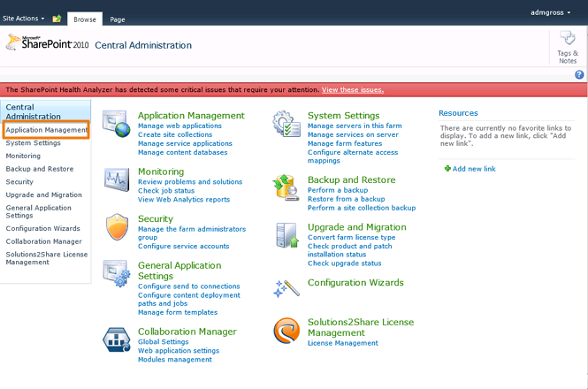Open Manage farm features link
The image size is (588, 389).
pyautogui.click(x=345, y=143)
